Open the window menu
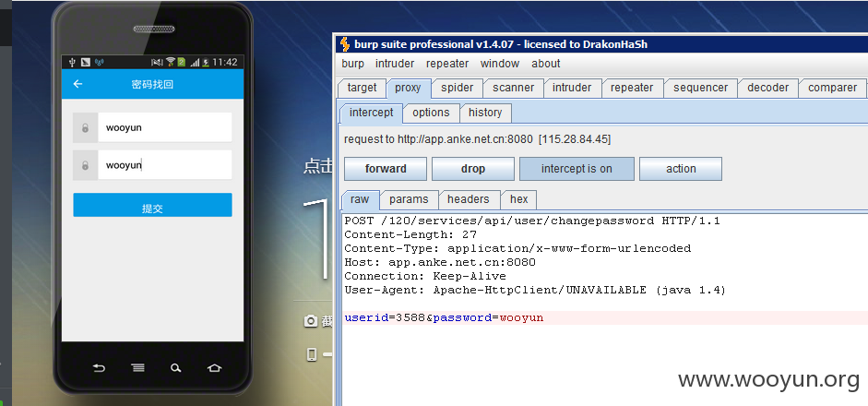 point(500,64)
